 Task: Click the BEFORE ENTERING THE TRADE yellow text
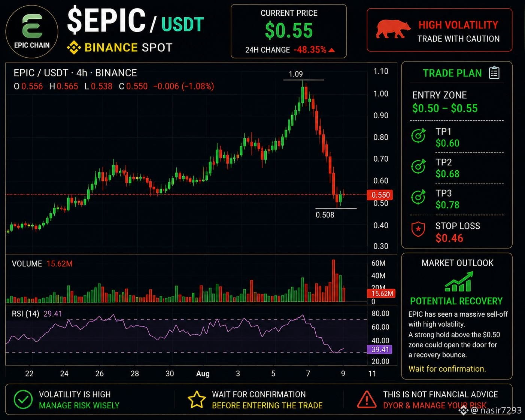pos(267,406)
